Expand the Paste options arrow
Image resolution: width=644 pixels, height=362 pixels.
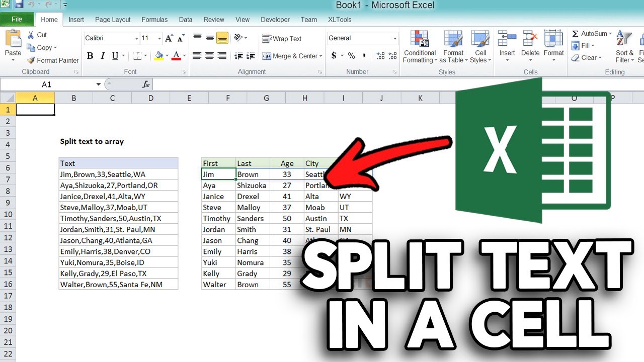coord(13,60)
